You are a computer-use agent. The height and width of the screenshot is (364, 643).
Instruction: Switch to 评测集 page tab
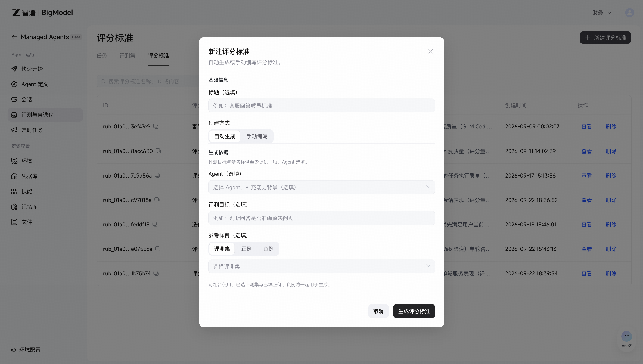[127, 55]
